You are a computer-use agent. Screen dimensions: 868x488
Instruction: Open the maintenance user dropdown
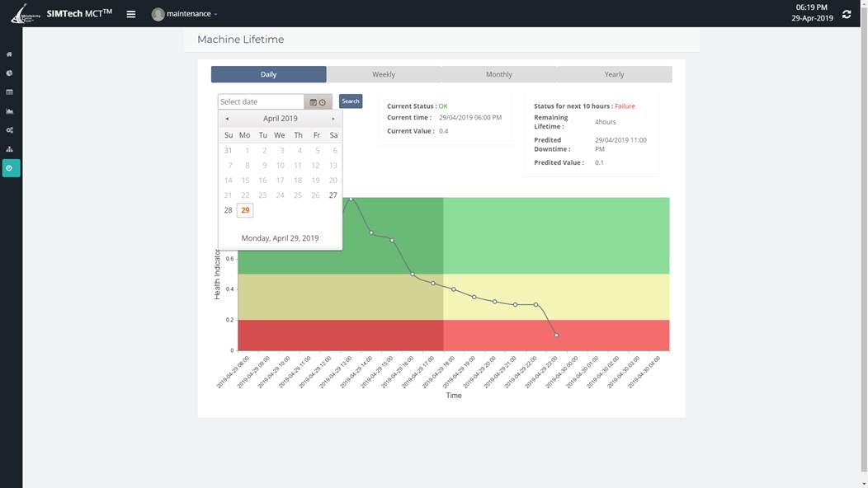tap(191, 14)
